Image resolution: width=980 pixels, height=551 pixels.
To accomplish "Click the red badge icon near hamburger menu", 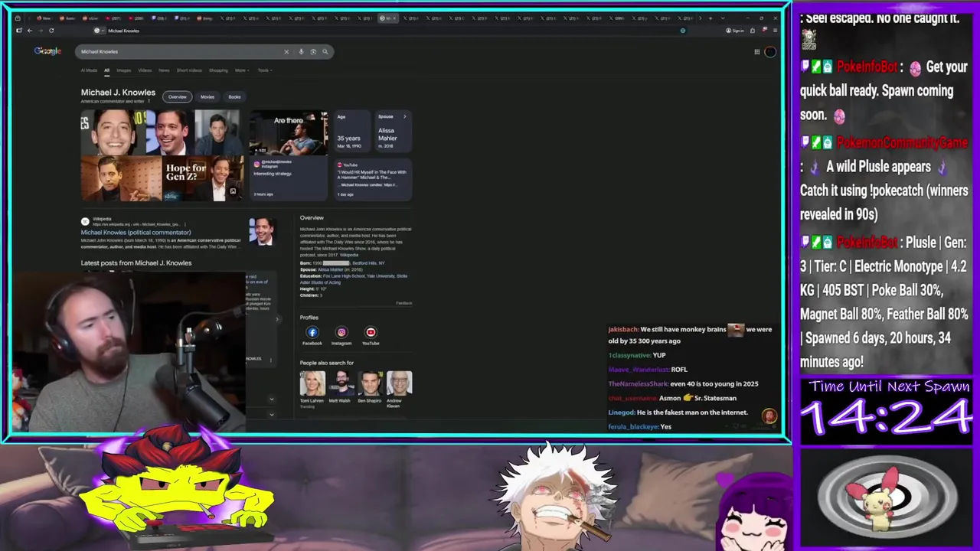I will tap(764, 30).
